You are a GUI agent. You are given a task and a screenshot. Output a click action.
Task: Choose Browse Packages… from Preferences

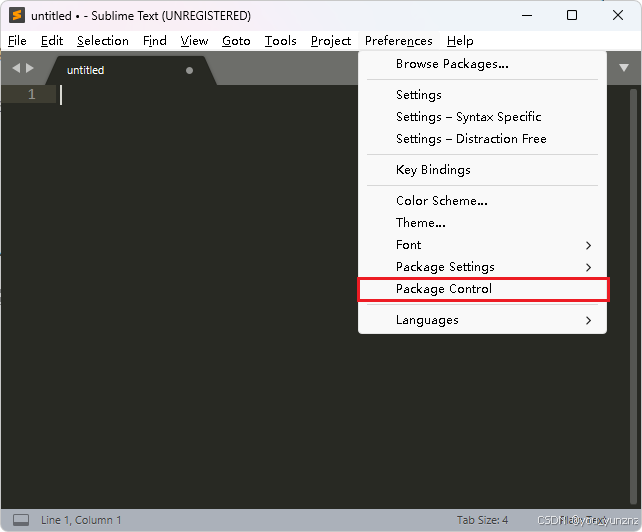(482, 64)
